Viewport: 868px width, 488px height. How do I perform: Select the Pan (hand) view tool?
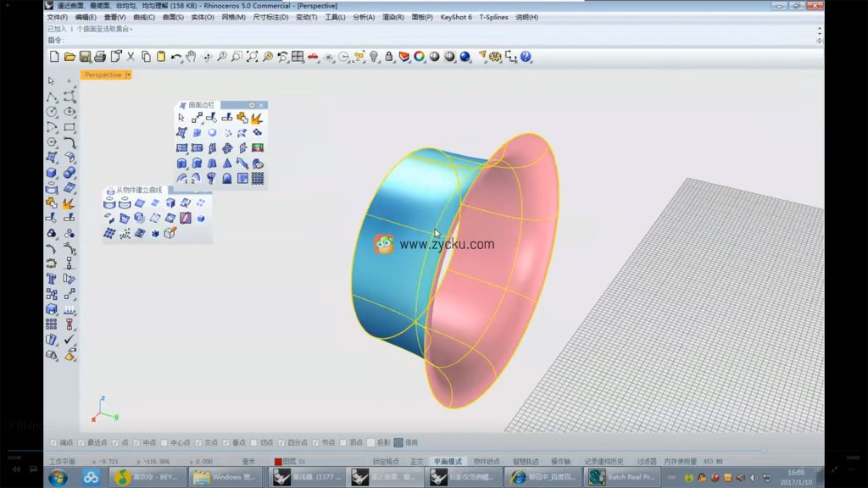pos(191,57)
